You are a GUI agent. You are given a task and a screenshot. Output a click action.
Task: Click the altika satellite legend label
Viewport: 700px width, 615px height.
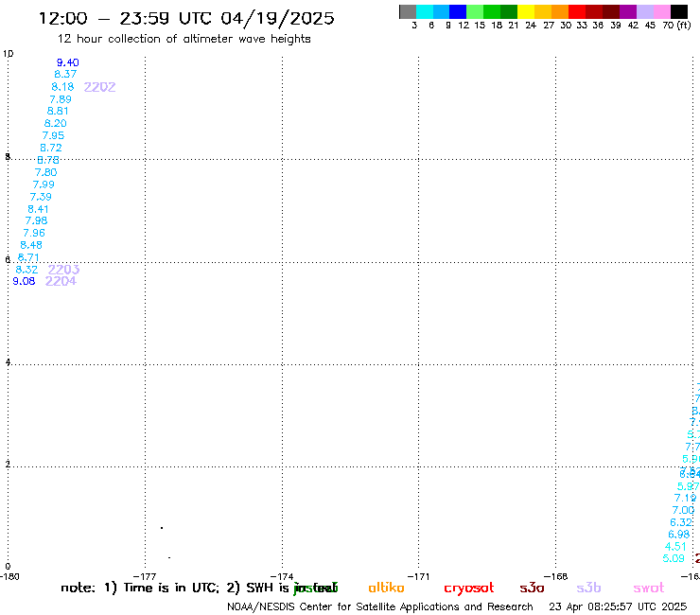coord(387,589)
